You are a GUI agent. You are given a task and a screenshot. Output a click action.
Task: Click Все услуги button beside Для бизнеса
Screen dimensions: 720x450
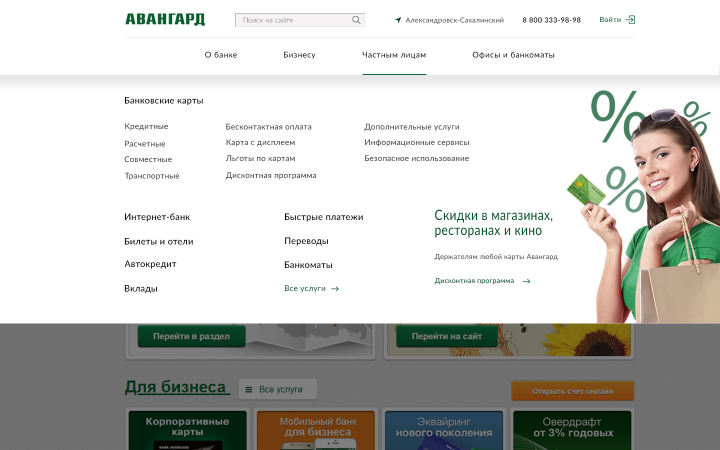click(x=278, y=389)
